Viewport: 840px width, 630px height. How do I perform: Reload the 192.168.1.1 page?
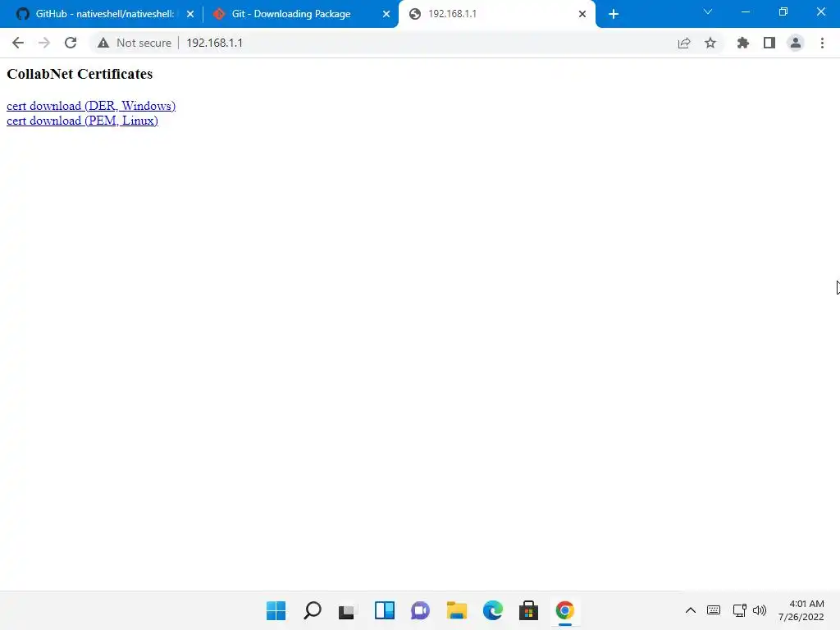(71, 43)
